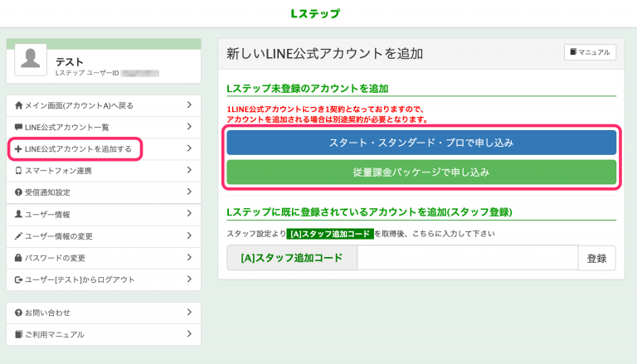
Task: Click the [A]スタッフ追加コード field label
Action: (x=292, y=258)
